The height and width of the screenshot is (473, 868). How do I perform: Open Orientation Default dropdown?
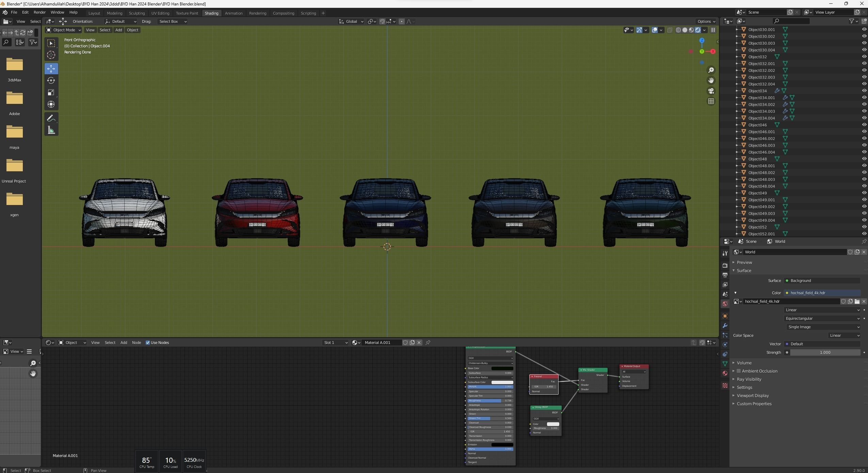tap(120, 21)
